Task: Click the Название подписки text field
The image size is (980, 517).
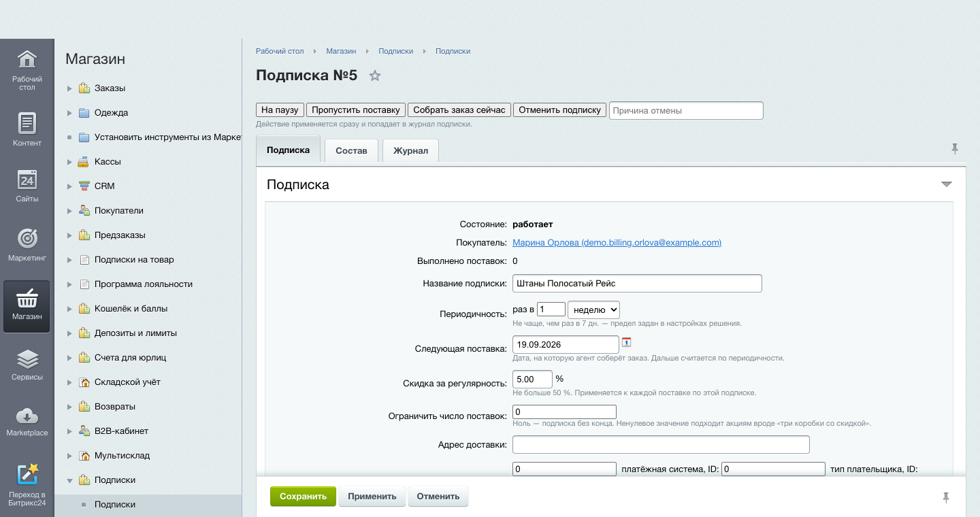Action: click(637, 283)
